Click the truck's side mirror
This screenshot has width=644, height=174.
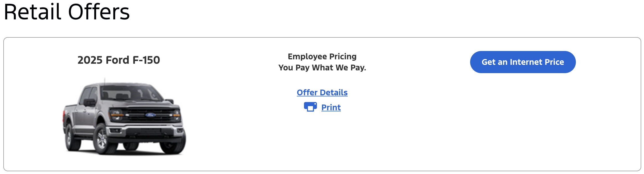89,103
